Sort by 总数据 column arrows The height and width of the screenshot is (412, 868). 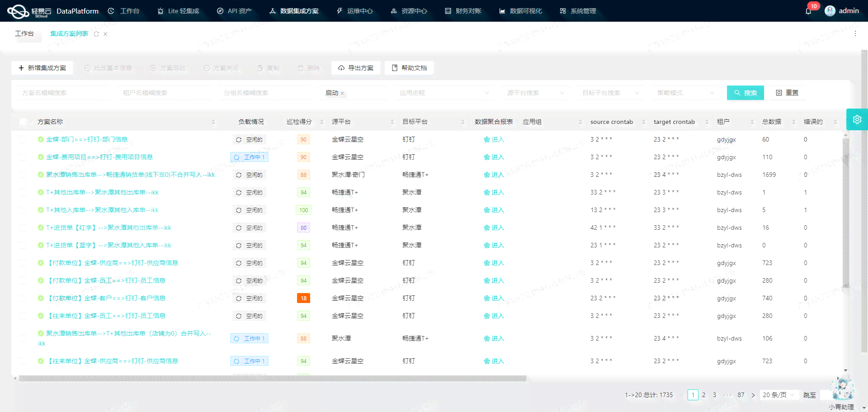point(794,122)
